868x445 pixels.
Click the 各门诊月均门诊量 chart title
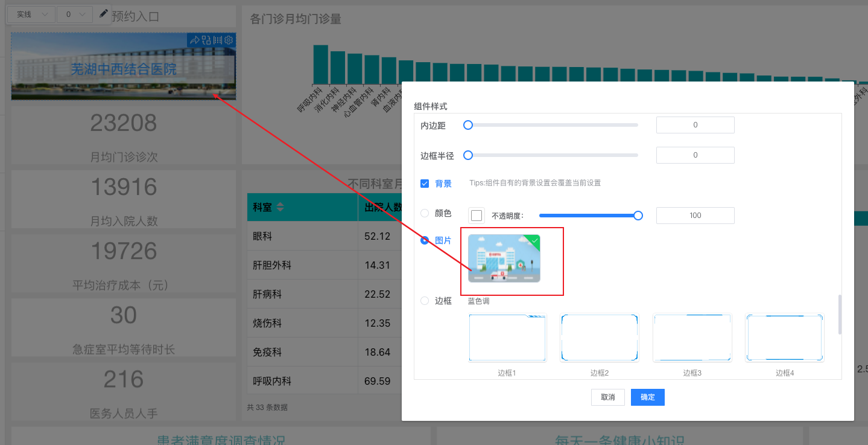click(x=296, y=19)
